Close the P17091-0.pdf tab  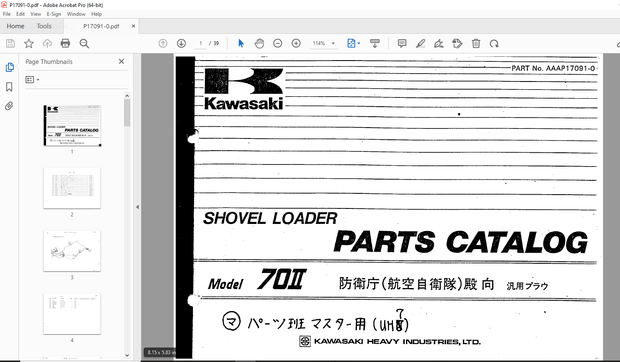(133, 26)
